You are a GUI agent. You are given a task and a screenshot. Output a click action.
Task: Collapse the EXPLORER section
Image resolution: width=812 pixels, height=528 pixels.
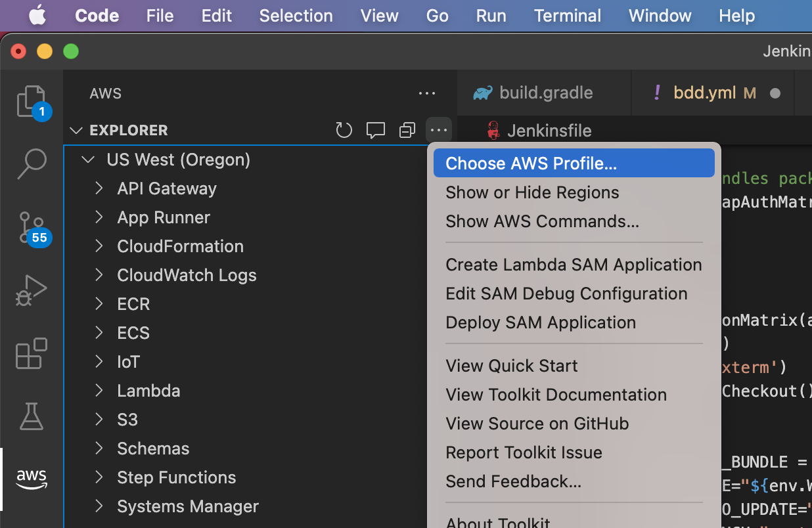pos(76,131)
